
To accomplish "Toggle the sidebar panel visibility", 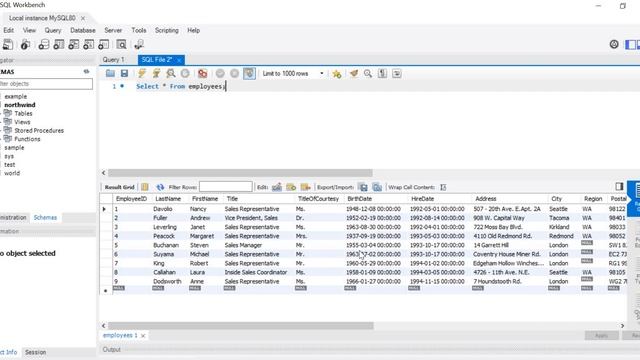I will 630,44.
